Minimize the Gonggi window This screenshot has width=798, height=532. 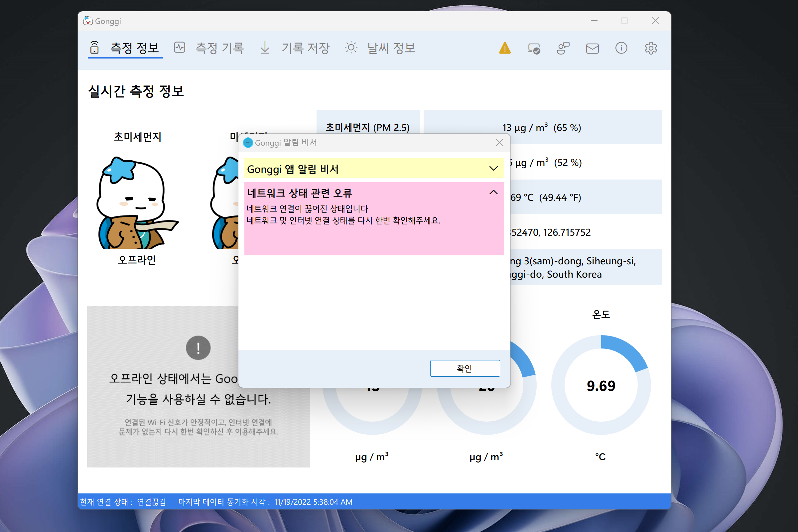point(594,21)
